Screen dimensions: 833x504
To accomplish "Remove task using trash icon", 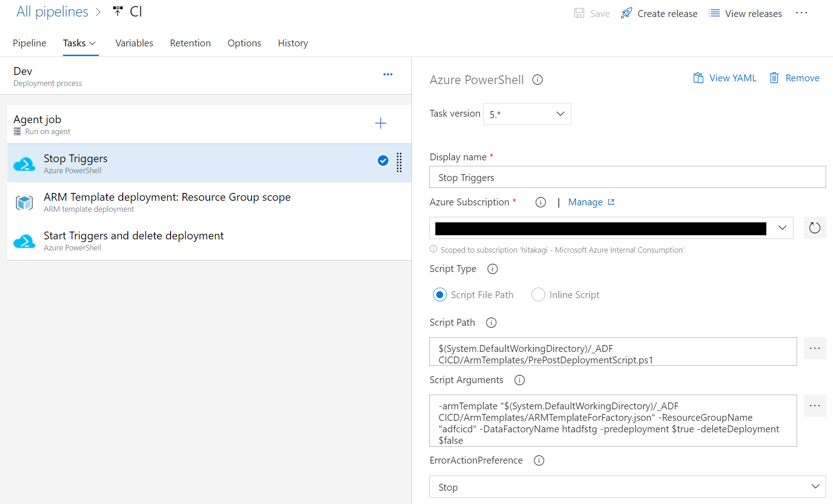I will pyautogui.click(x=774, y=78).
